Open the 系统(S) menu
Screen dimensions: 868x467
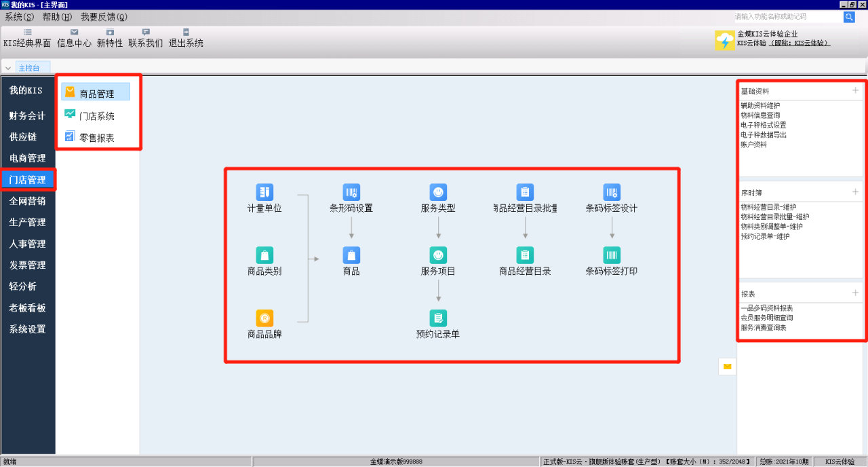(19, 17)
